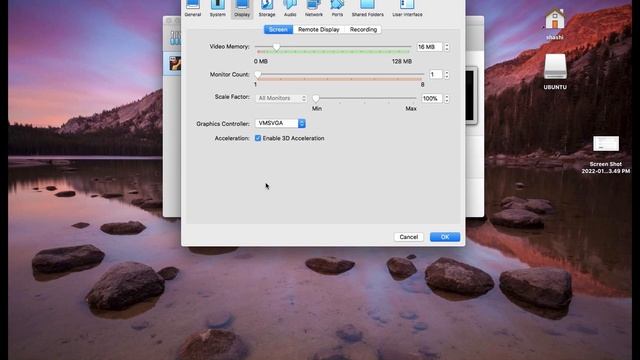Switch to the Recording tab
Image resolution: width=640 pixels, height=360 pixels.
[363, 29]
